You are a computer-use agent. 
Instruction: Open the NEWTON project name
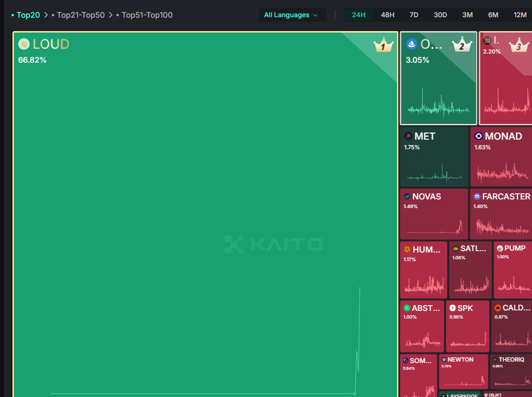[460, 360]
